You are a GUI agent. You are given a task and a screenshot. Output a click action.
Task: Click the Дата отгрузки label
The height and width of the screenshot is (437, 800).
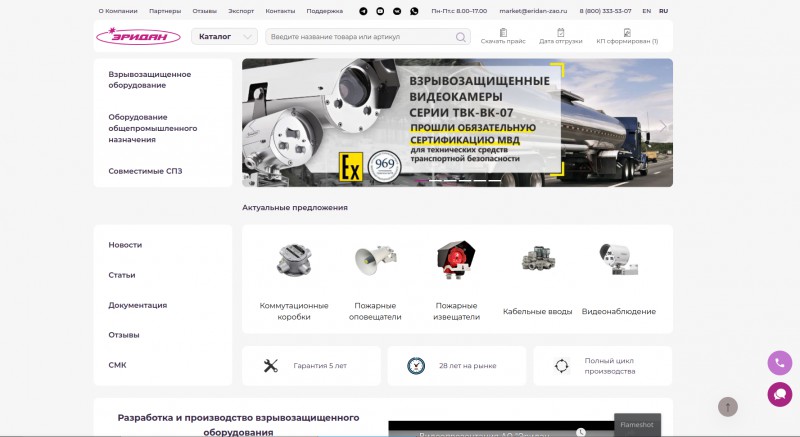click(x=561, y=41)
